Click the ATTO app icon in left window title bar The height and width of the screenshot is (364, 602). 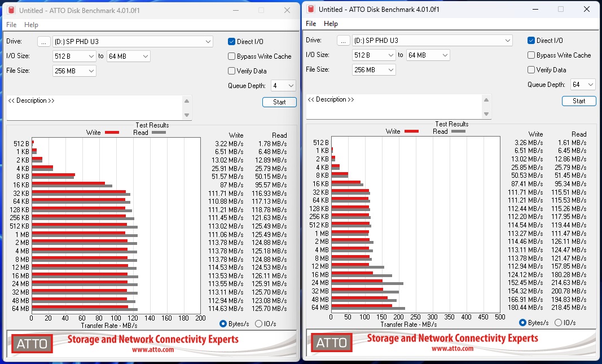point(11,10)
